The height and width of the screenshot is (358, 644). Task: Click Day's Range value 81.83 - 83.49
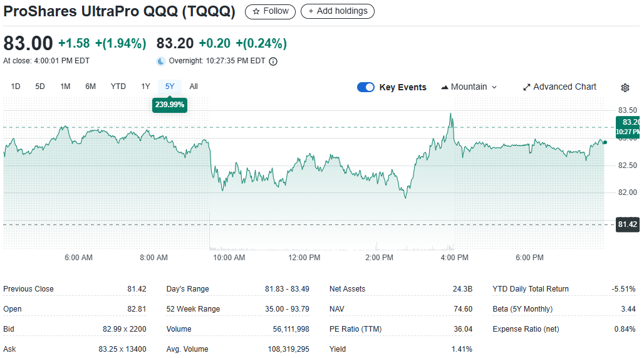(x=287, y=289)
